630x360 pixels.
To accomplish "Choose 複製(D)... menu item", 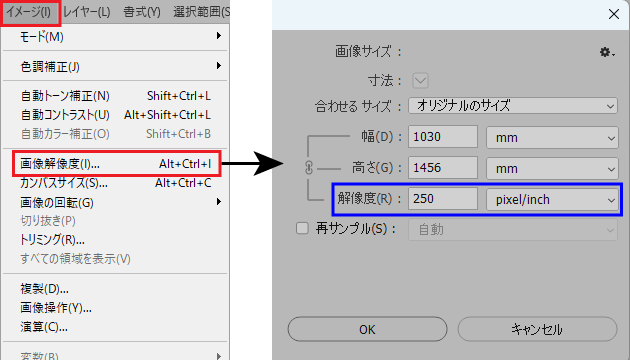I will (115, 288).
